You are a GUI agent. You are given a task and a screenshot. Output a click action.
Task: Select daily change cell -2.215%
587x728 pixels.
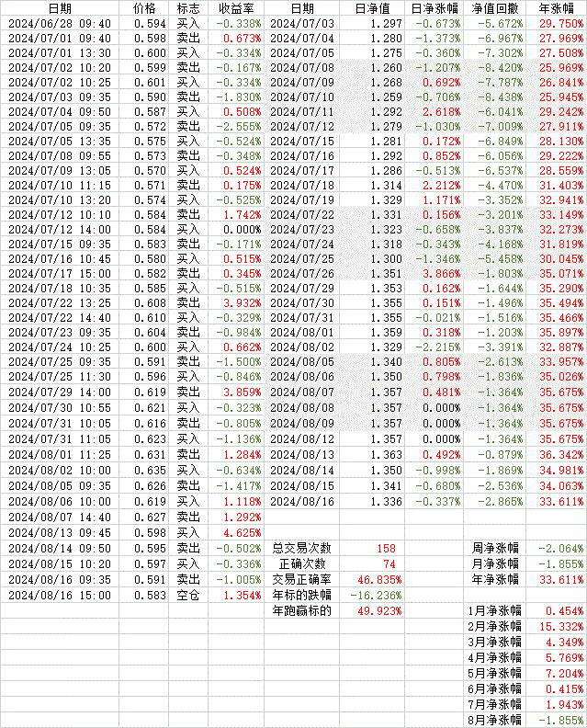[438, 347]
